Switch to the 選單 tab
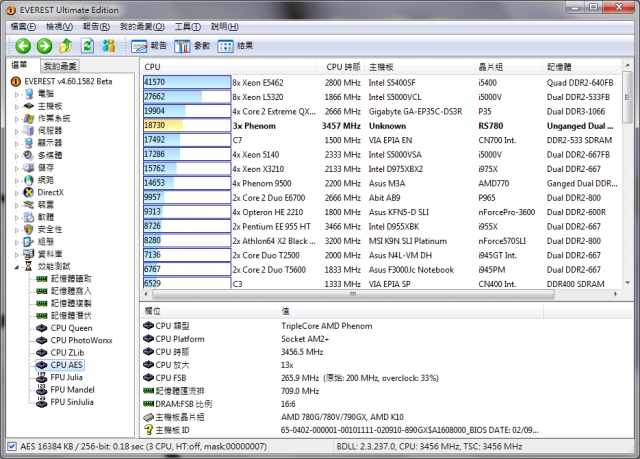 (x=19, y=65)
